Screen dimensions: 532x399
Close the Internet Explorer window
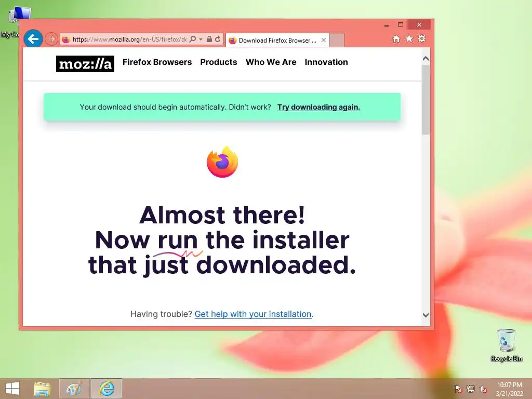419,25
